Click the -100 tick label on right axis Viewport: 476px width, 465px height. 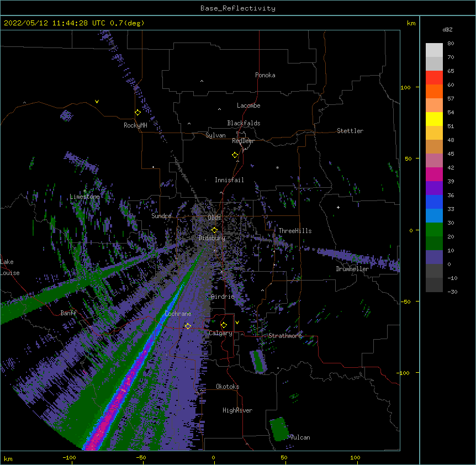click(x=404, y=373)
